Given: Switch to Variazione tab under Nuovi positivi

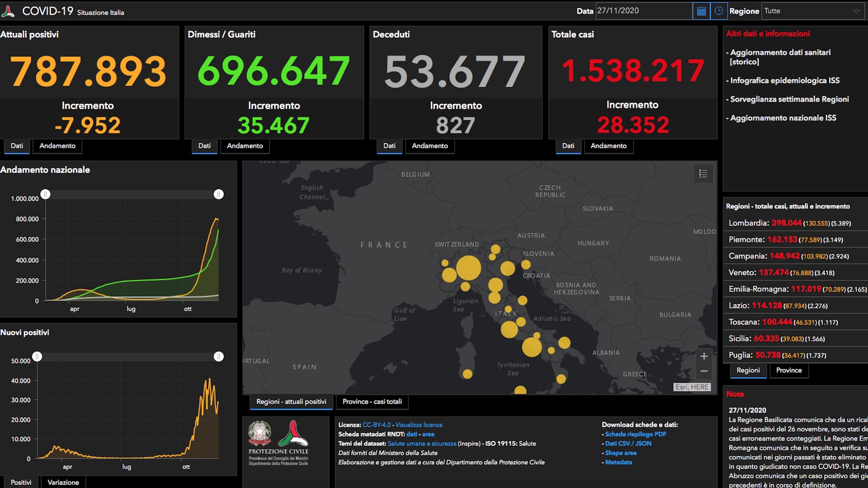Looking at the screenshot, I should pos(63,482).
